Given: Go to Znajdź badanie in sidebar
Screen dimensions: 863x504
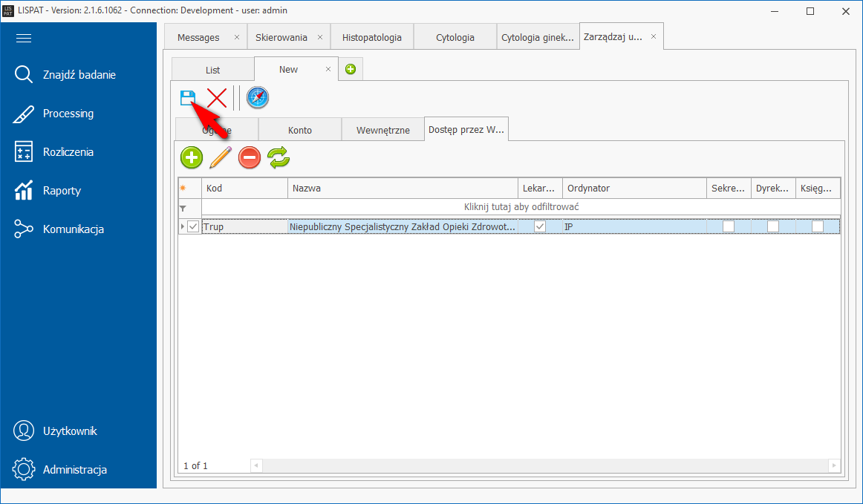Looking at the screenshot, I should coord(79,74).
